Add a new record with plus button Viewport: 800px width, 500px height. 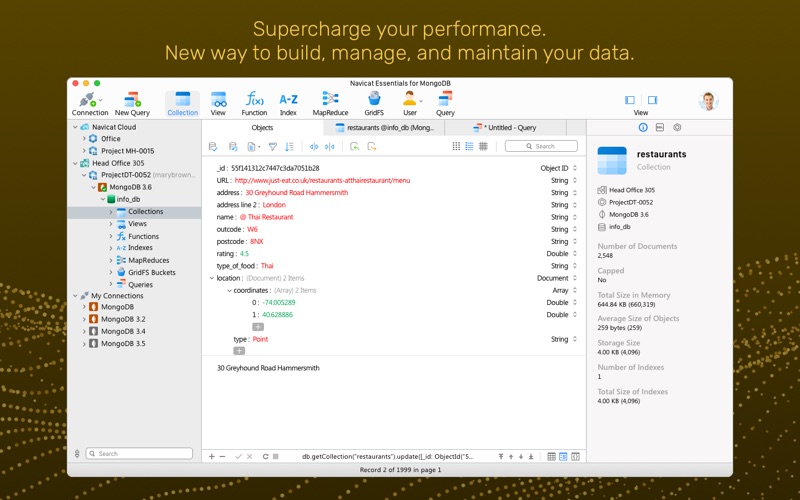(x=212, y=457)
